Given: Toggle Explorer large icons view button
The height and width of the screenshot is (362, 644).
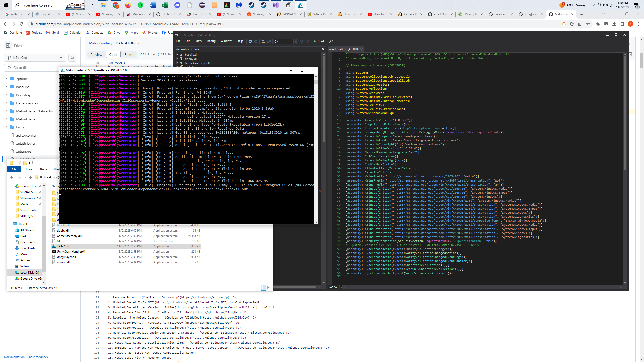Looking at the screenshot, I should pos(269,288).
